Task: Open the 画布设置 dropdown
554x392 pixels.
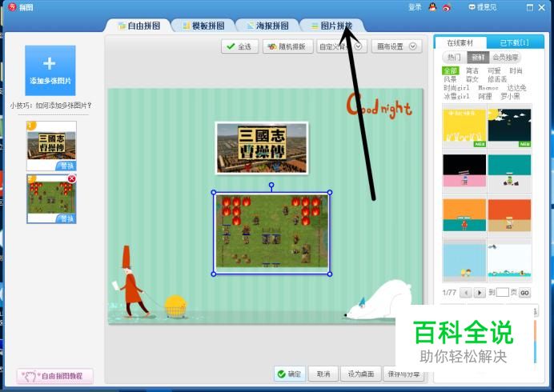Action: pos(397,46)
